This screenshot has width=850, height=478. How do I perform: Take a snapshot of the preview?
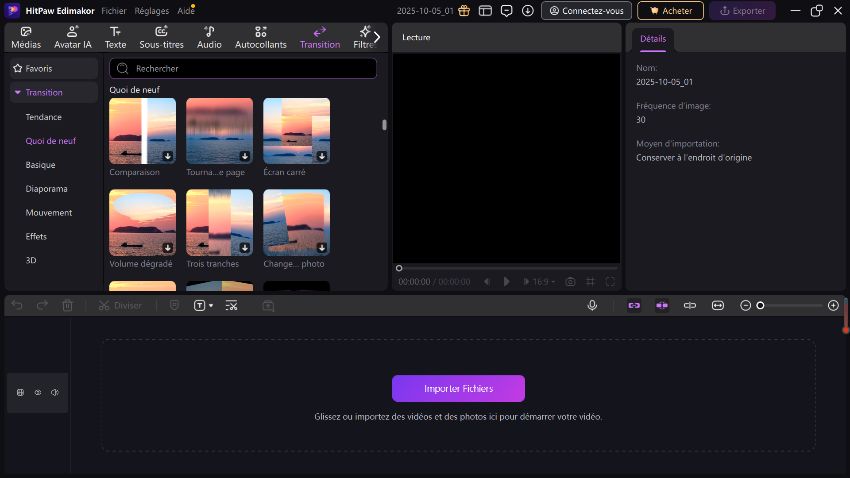point(570,282)
